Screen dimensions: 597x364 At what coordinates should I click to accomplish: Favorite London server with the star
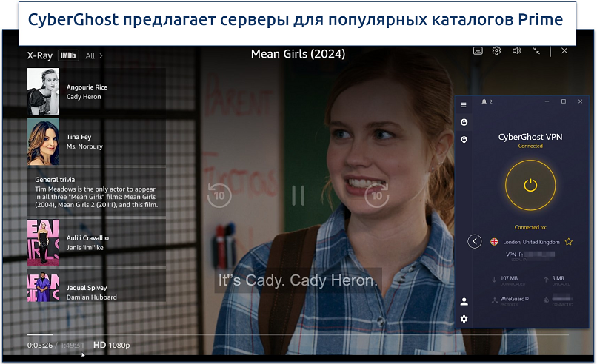[x=569, y=242]
